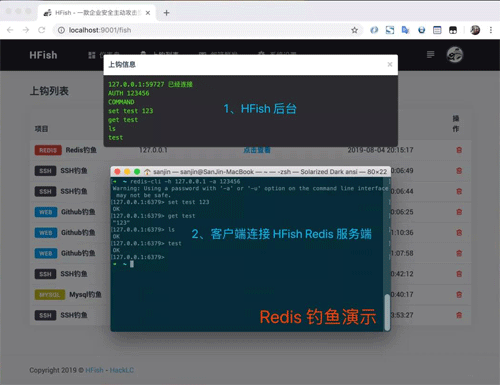
Task: Click the yellow MYSQL badge
Action: tap(50, 295)
